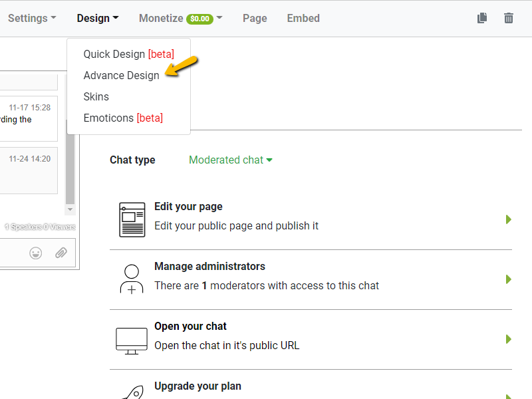The height and width of the screenshot is (399, 532).
Task: Click the Edit your page icon
Action: tap(132, 219)
